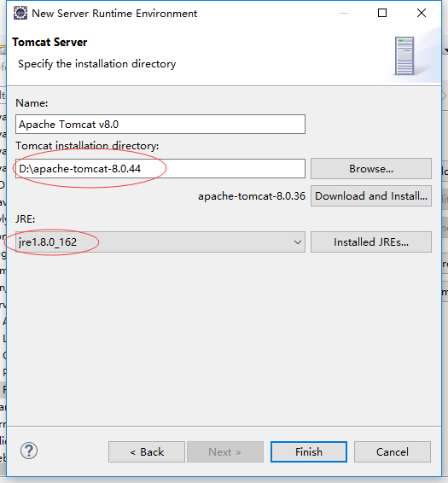
Task: Click 'Tomcat installation directory:' label
Action: point(87,146)
